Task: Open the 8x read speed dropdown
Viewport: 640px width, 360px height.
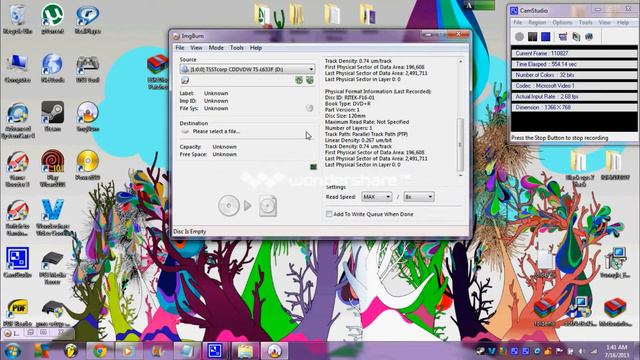Action: point(418,197)
